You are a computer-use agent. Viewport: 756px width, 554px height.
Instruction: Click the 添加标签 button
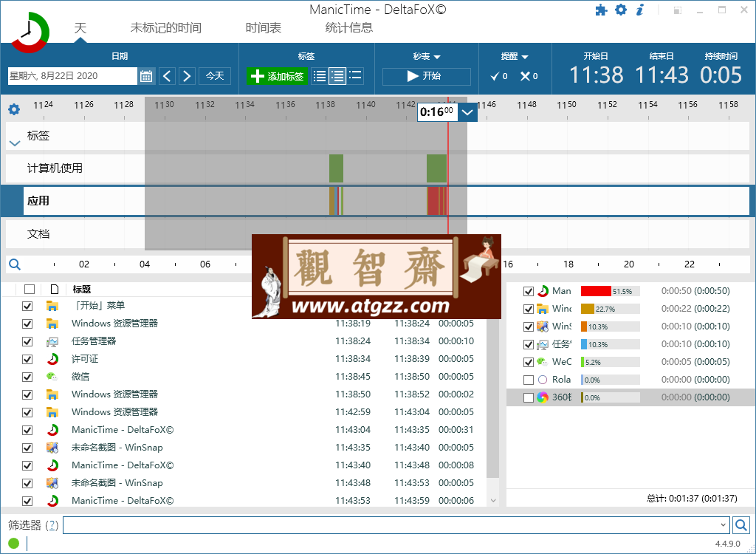277,76
